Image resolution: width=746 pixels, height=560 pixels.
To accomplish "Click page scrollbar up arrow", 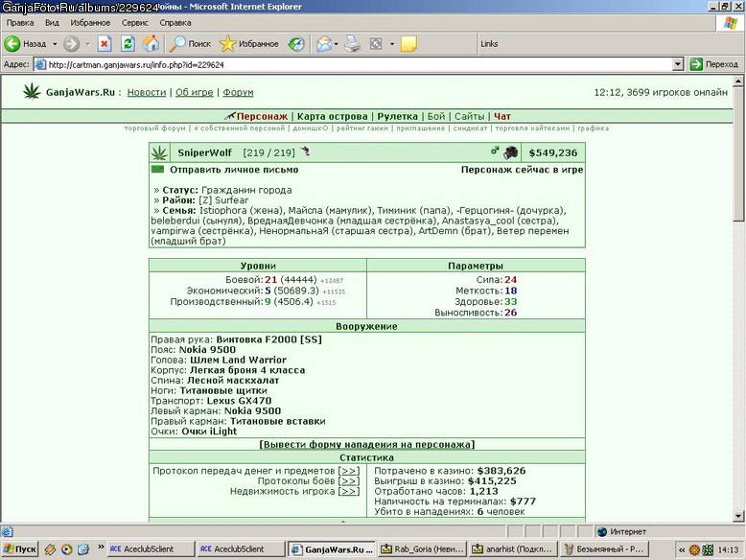I will [738, 81].
